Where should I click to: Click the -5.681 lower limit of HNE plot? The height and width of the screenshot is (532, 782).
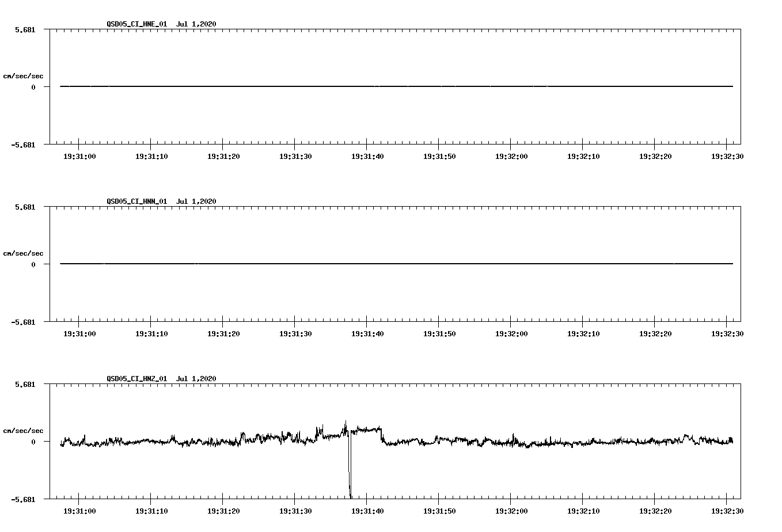[23, 145]
